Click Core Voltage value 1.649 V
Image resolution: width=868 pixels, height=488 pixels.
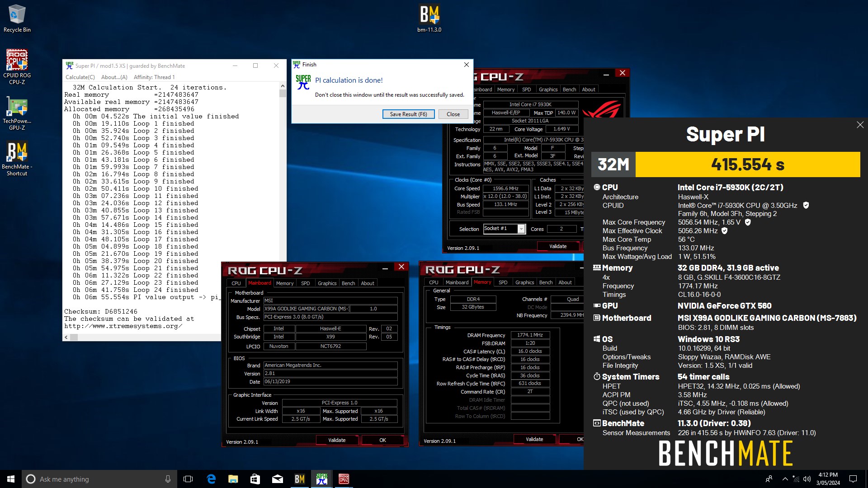pyautogui.click(x=561, y=129)
